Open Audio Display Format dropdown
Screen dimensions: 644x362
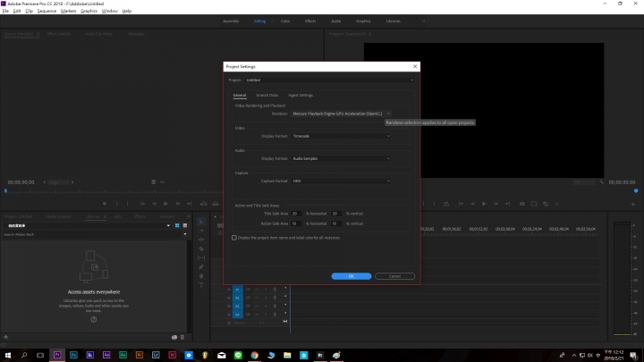coord(342,158)
